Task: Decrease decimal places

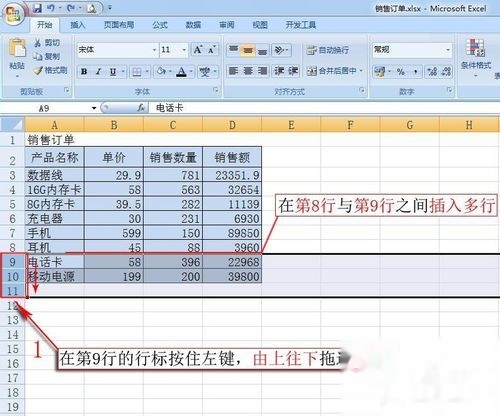Action: coord(446,71)
